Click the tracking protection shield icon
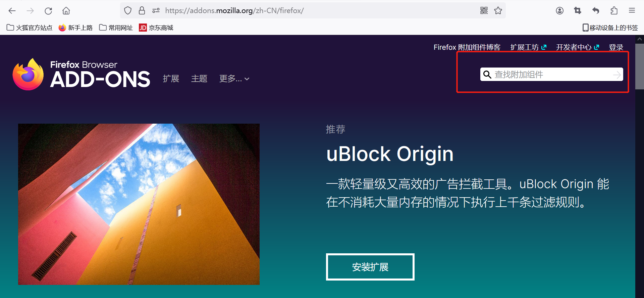Screen dimensions: 644x298 tap(128, 10)
